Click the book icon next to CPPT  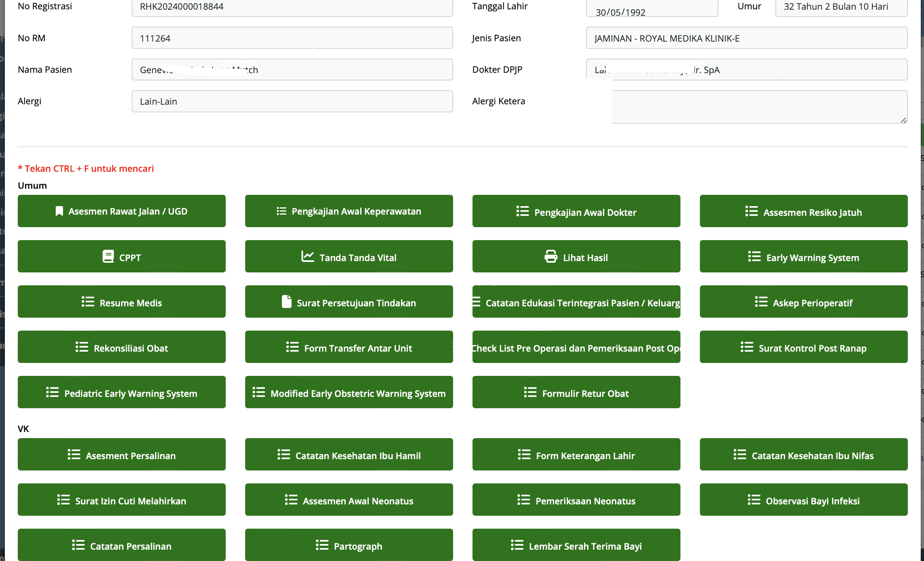[108, 257]
